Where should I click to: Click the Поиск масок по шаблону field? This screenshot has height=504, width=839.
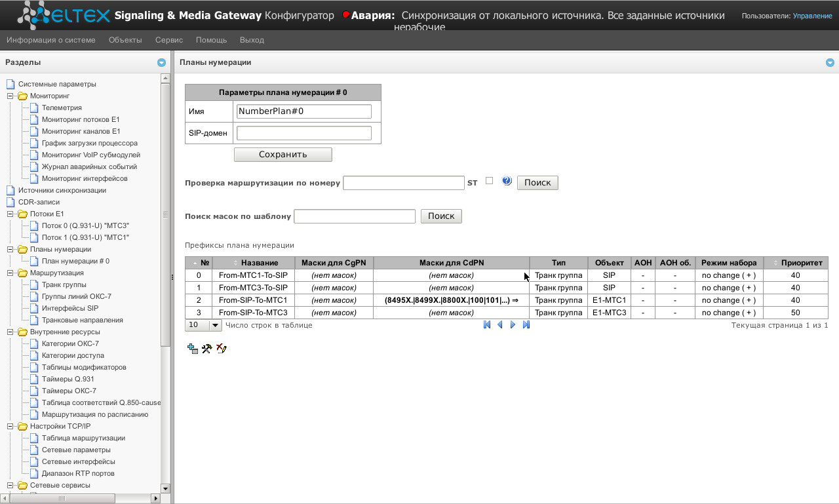[x=355, y=216]
